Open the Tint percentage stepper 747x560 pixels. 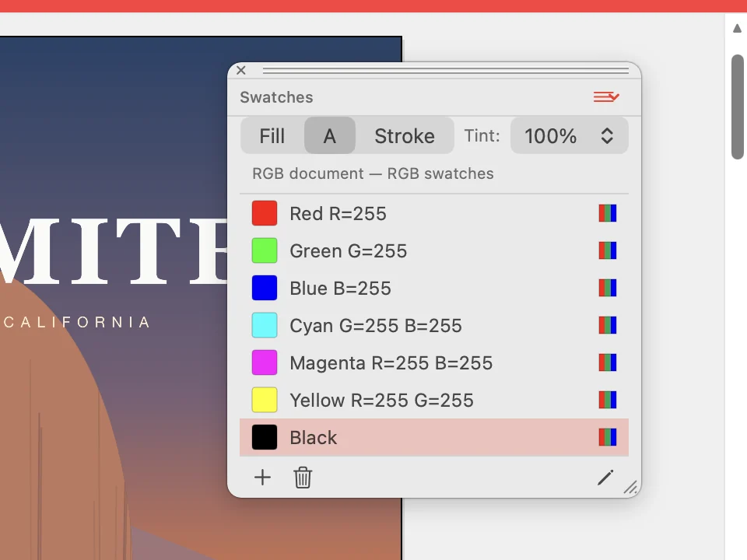coord(607,135)
